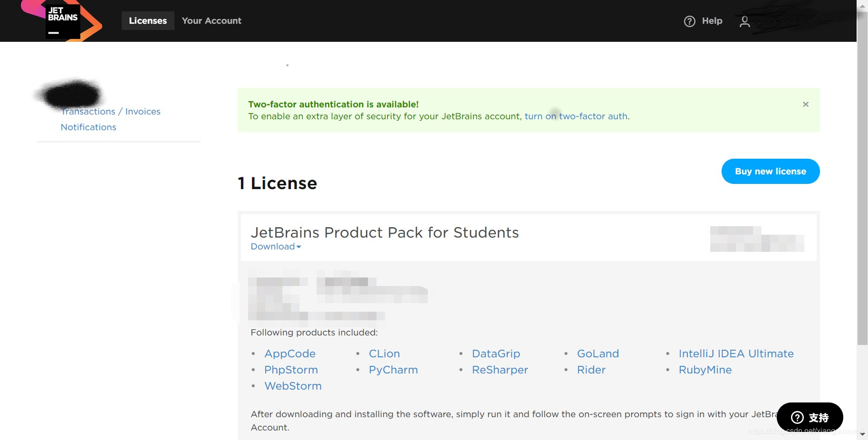Image resolution: width=868 pixels, height=440 pixels.
Task: Click the scrollbar down arrow
Action: [862, 434]
